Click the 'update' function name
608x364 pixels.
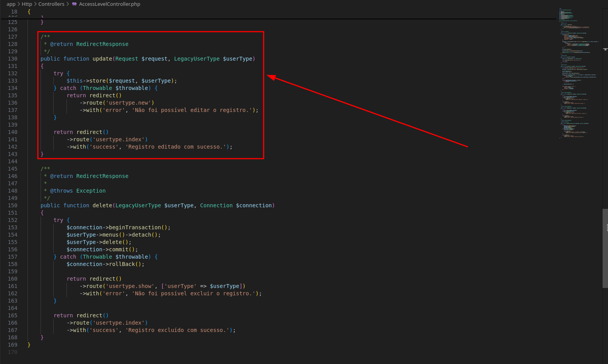pos(102,59)
